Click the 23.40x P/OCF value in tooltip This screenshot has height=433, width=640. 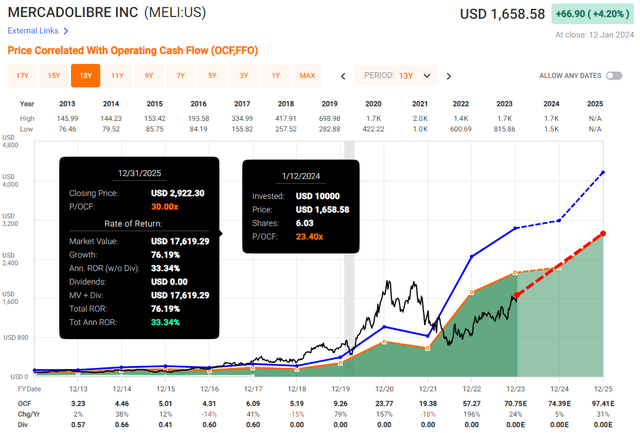[x=309, y=237]
